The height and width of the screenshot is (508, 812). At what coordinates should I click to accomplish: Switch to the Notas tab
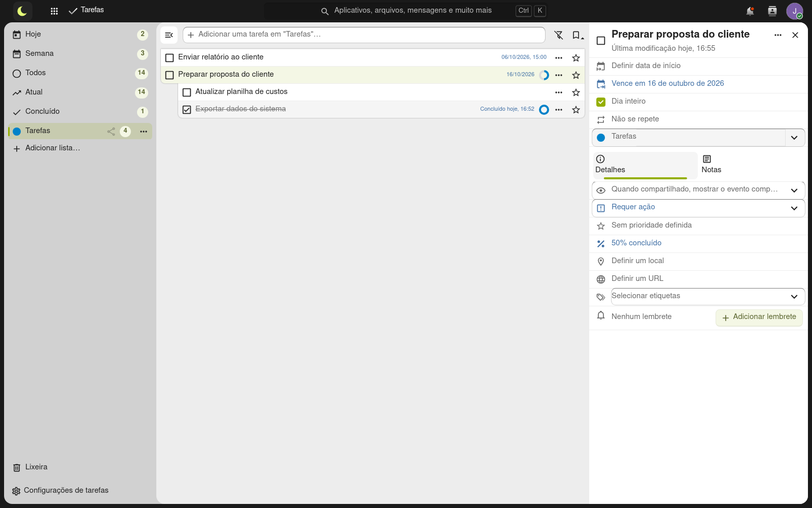711,165
